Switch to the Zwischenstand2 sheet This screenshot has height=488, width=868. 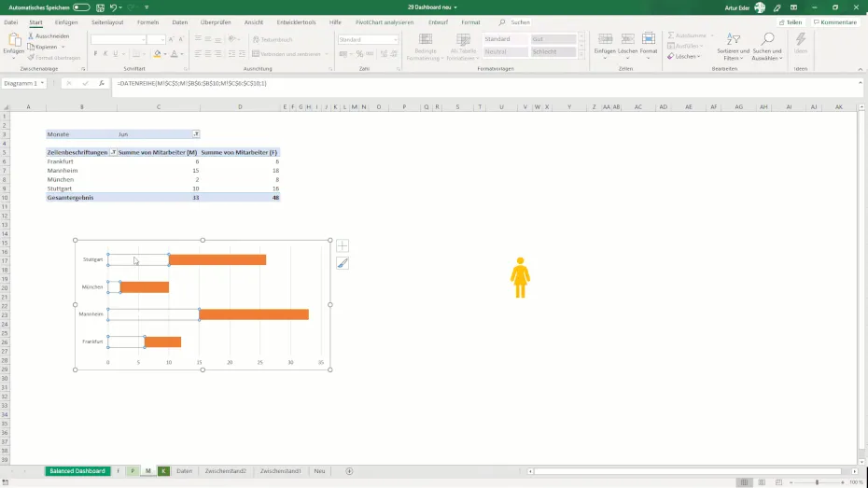[x=225, y=471]
